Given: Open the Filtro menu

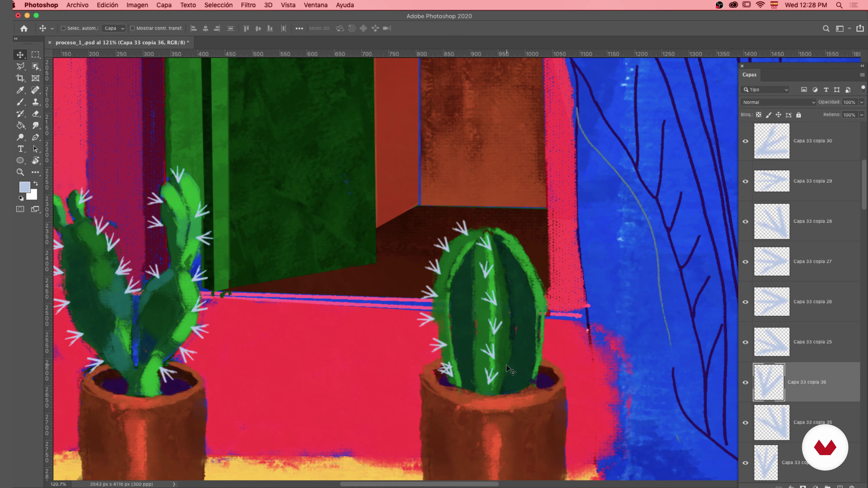Looking at the screenshot, I should tap(248, 5).
